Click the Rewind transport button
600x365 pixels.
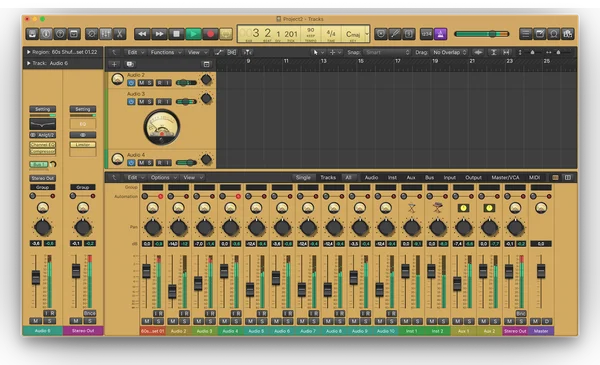142,34
